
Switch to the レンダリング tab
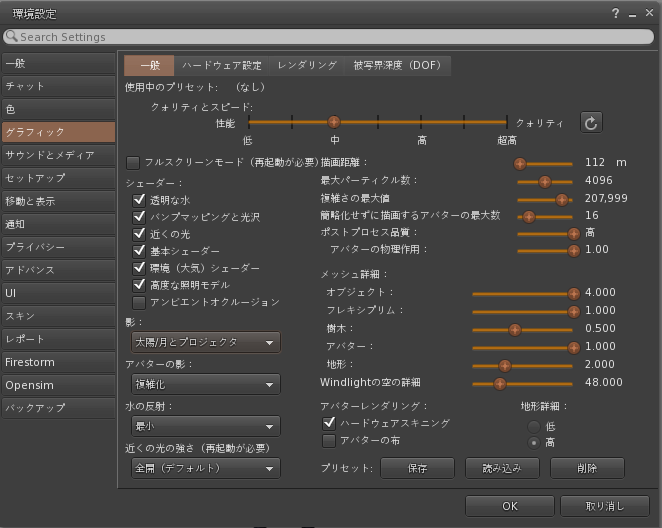[x=307, y=65]
